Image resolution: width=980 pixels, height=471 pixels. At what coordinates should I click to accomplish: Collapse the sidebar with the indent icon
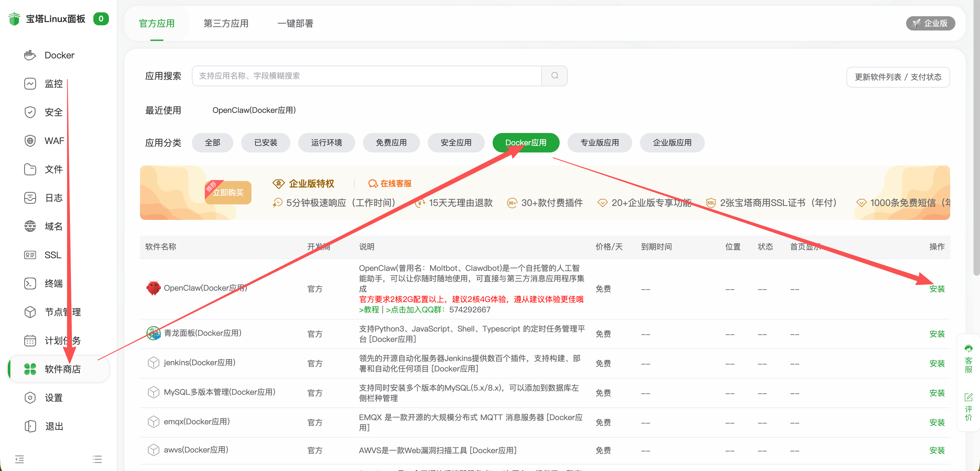coord(19,460)
